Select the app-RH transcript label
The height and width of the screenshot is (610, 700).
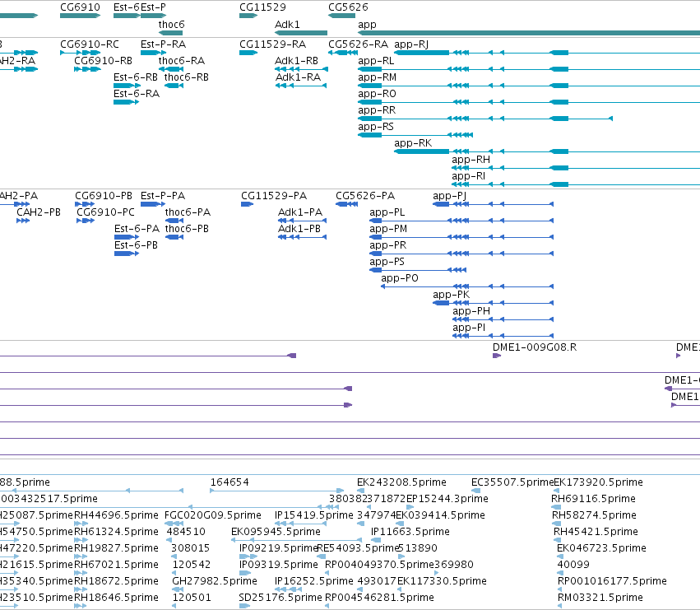pyautogui.click(x=471, y=160)
